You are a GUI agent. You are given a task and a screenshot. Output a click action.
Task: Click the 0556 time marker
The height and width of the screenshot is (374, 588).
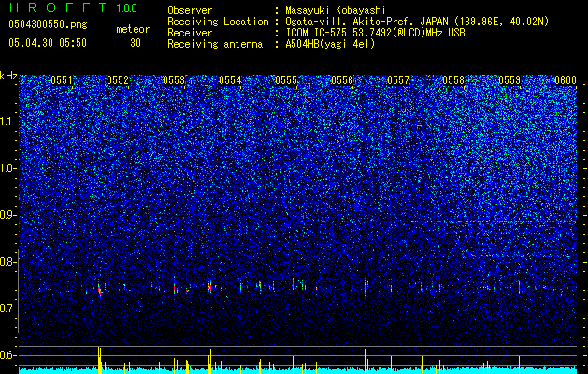point(342,80)
